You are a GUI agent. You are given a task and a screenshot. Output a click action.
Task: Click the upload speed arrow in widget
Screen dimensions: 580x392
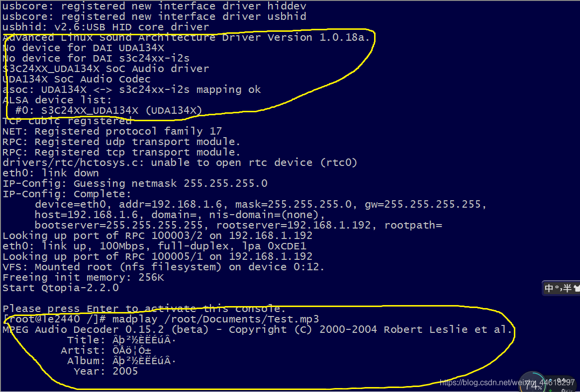(552, 380)
